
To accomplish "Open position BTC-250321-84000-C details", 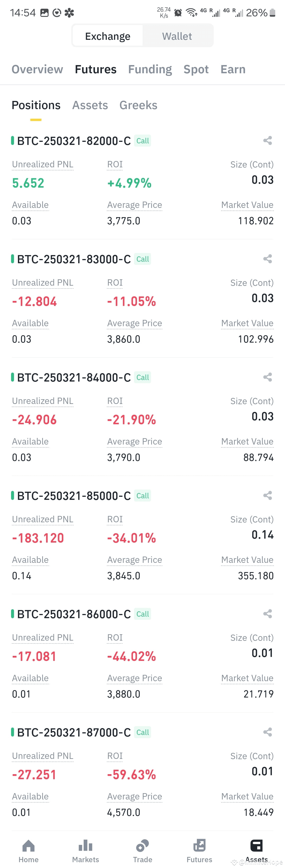I will click(x=73, y=377).
